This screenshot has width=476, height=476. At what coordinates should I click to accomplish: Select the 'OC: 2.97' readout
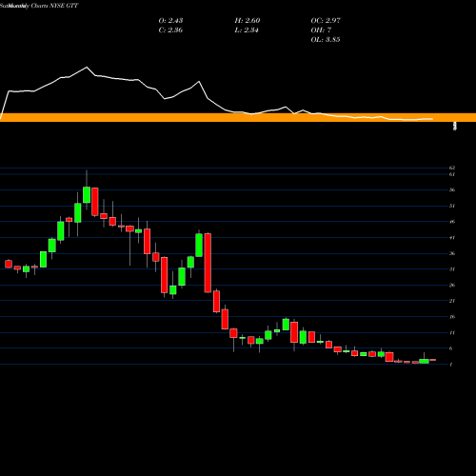[326, 21]
